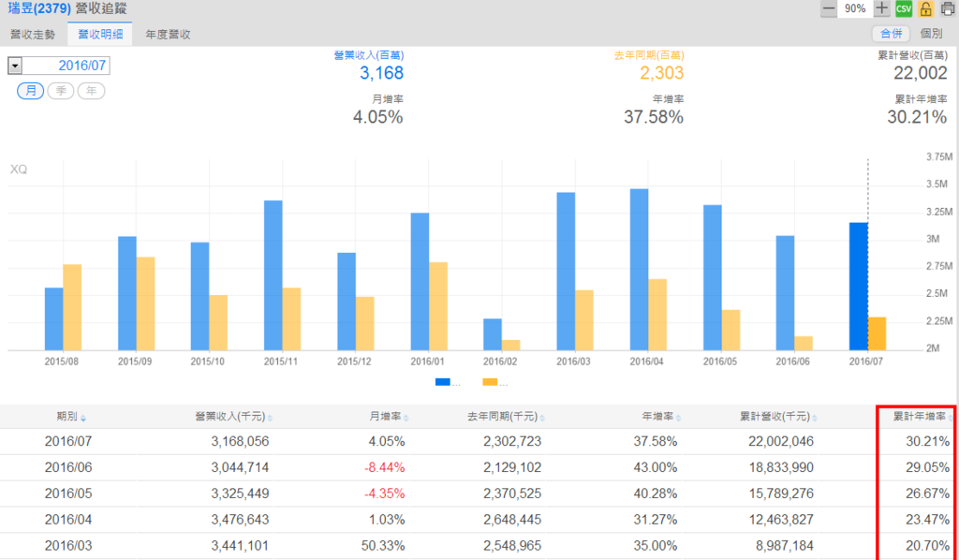Click revenue value 3,325,449

240,494
